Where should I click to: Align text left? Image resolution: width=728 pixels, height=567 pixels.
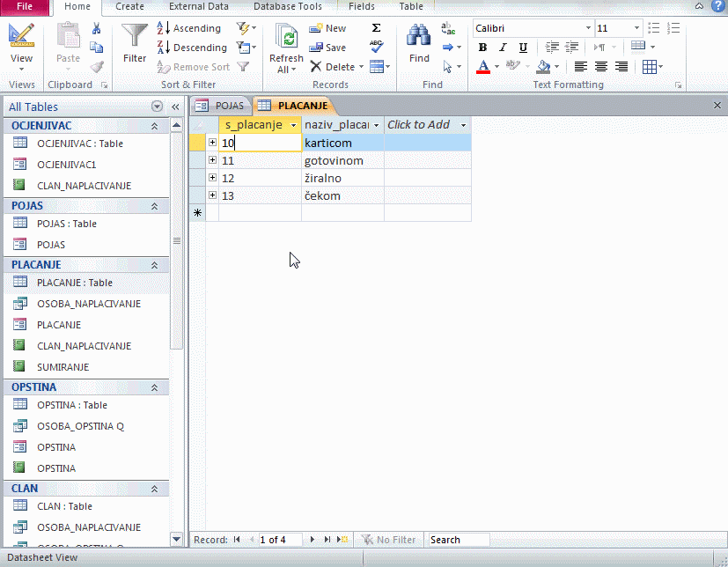click(x=580, y=67)
